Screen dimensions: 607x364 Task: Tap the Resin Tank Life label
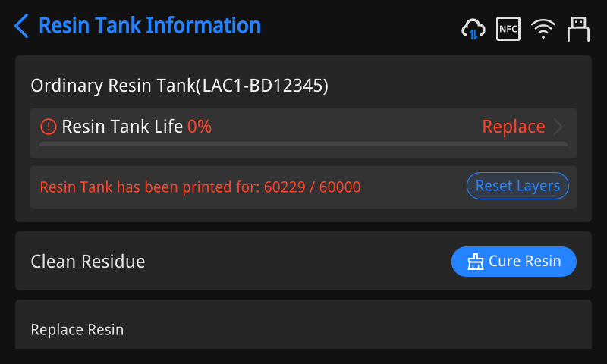coord(122,127)
